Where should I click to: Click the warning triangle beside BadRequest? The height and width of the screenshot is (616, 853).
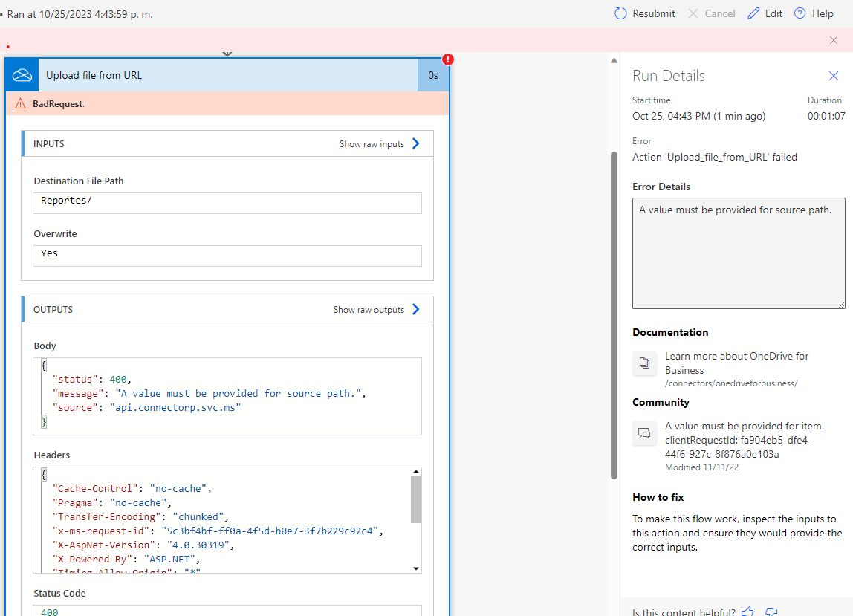[19, 103]
